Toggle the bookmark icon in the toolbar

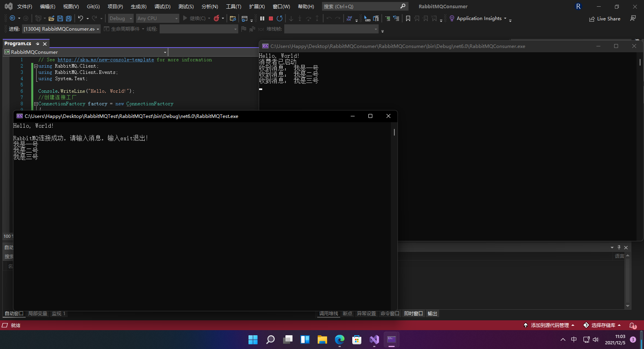[408, 18]
